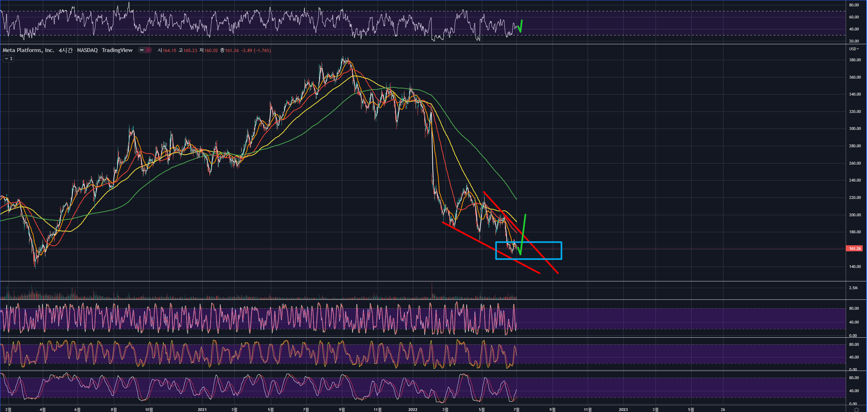Click the red 161.26 current price label

(x=855, y=248)
